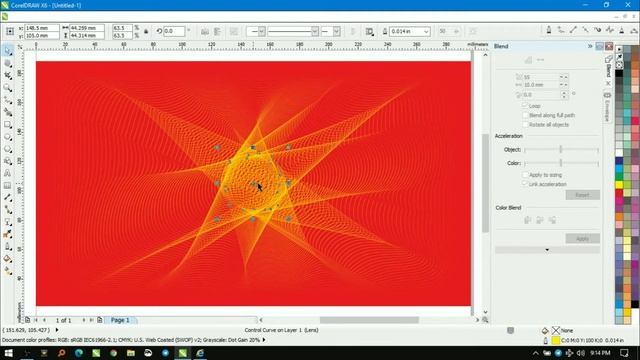Pick the yellow swatch in color palette
Viewport: 640px width, 360px height.
(619, 185)
